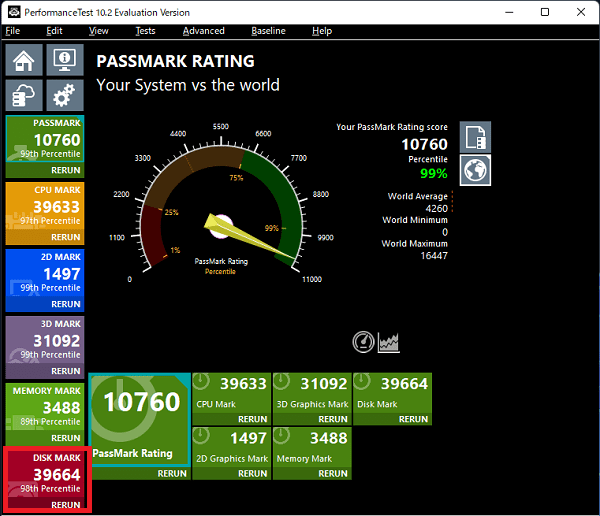600x516 pixels.
Task: Open the File menu
Action: (13, 31)
